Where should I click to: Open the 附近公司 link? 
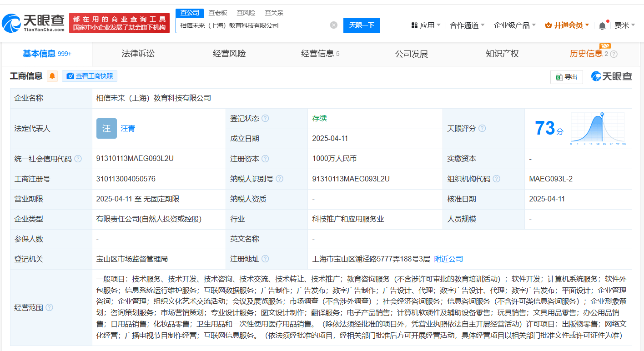(448, 259)
